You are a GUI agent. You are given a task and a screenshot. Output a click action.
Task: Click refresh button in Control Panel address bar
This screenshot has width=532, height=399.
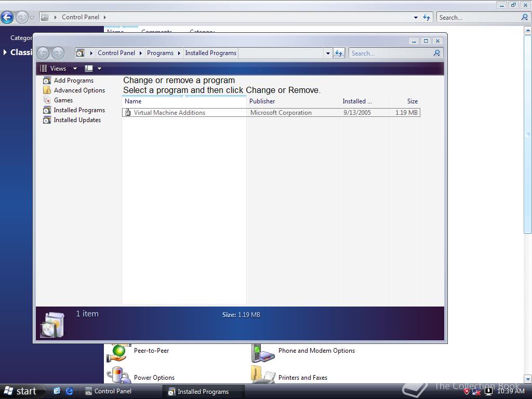pos(427,17)
